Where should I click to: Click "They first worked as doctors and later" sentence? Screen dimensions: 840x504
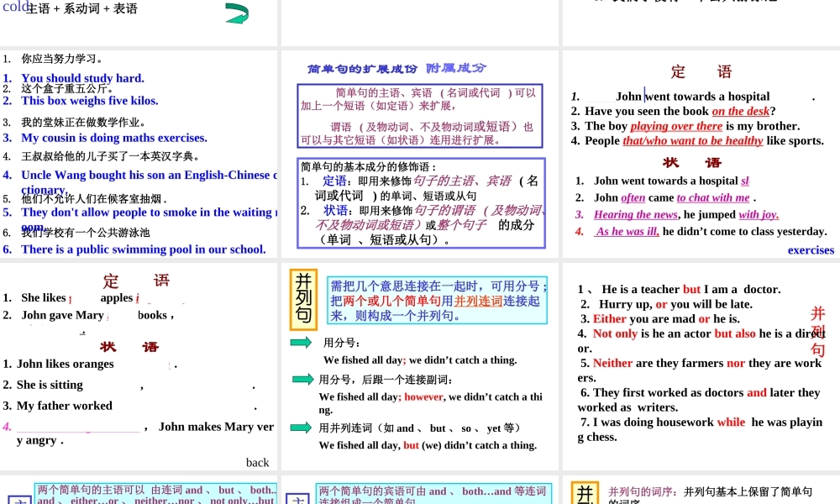[699, 400]
